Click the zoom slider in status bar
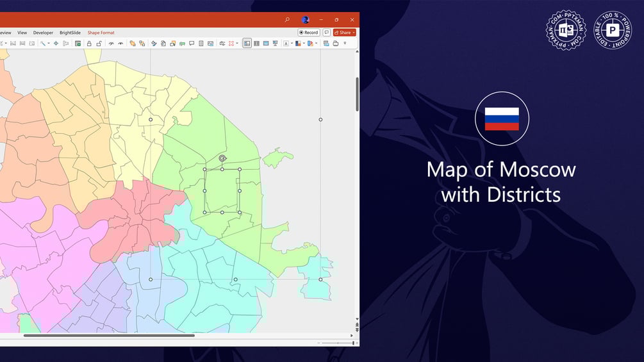The image size is (644, 362). click(x=339, y=343)
